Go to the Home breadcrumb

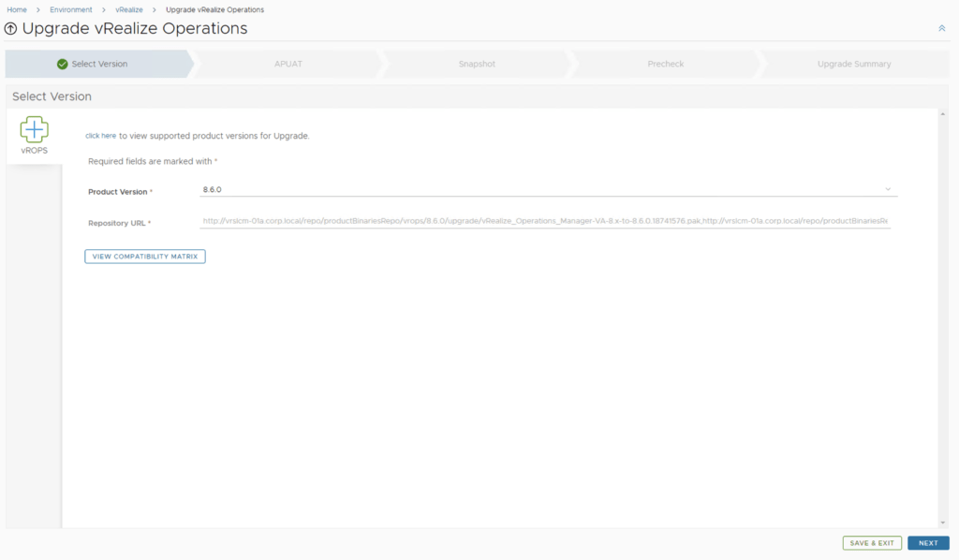pos(17,9)
